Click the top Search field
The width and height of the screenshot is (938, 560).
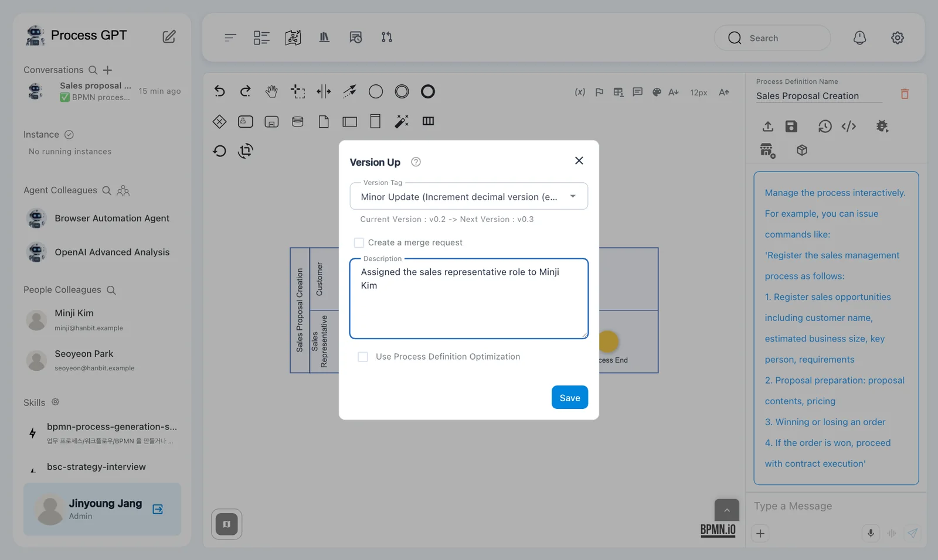(773, 38)
